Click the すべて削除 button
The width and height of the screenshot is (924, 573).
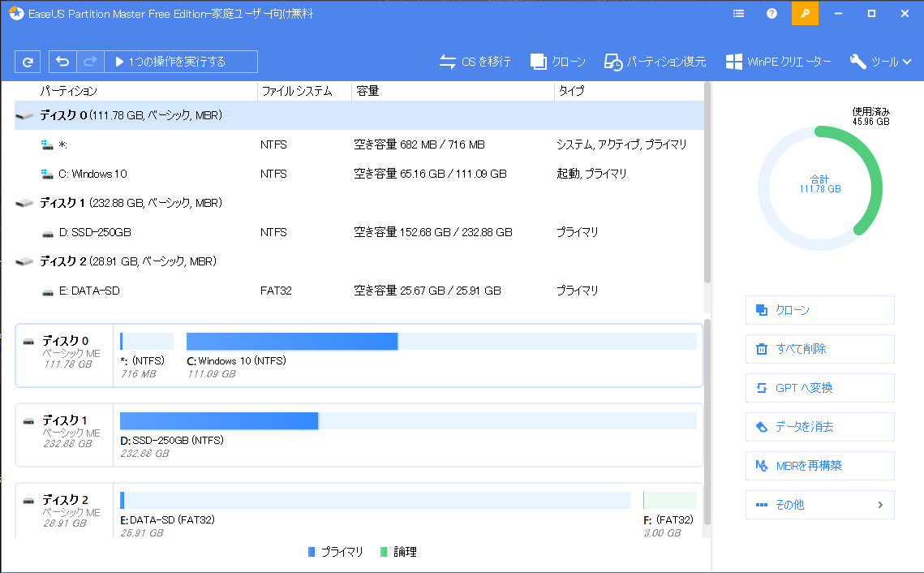[819, 349]
